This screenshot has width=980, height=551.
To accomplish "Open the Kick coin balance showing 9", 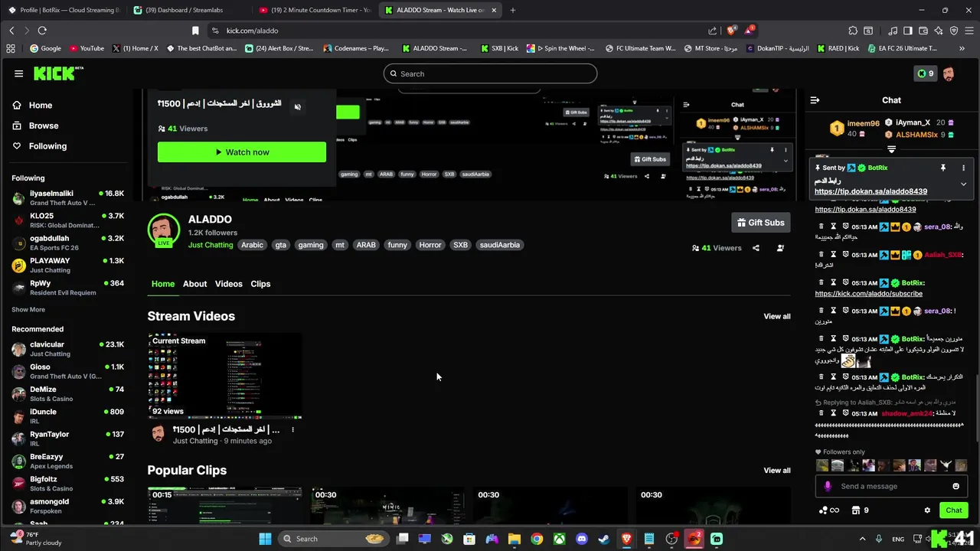I will tap(925, 73).
